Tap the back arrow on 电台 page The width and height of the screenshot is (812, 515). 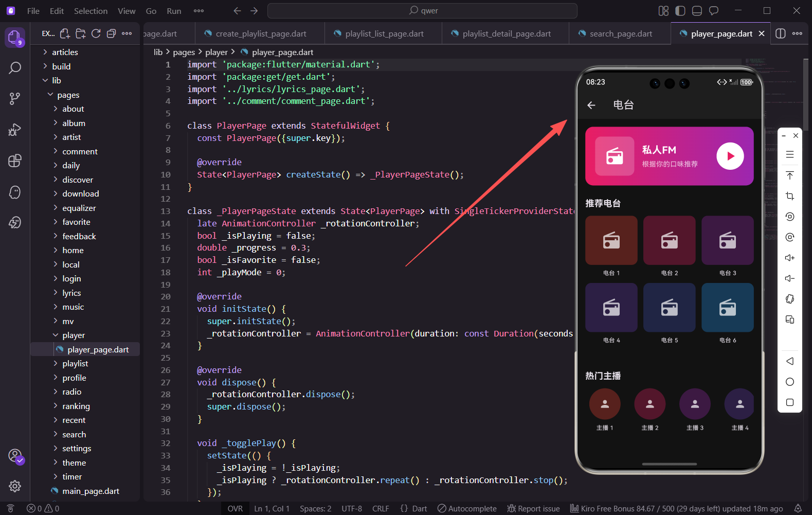click(x=591, y=105)
